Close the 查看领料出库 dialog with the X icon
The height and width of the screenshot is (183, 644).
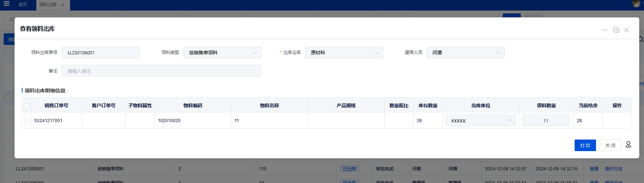(x=627, y=30)
